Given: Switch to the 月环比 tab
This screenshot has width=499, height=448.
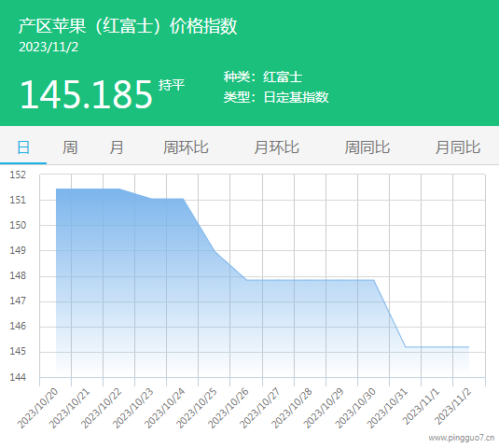Looking at the screenshot, I should coord(277,147).
